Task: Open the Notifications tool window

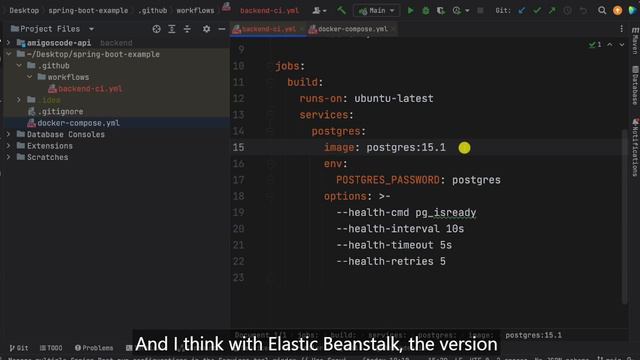Action: click(x=635, y=147)
